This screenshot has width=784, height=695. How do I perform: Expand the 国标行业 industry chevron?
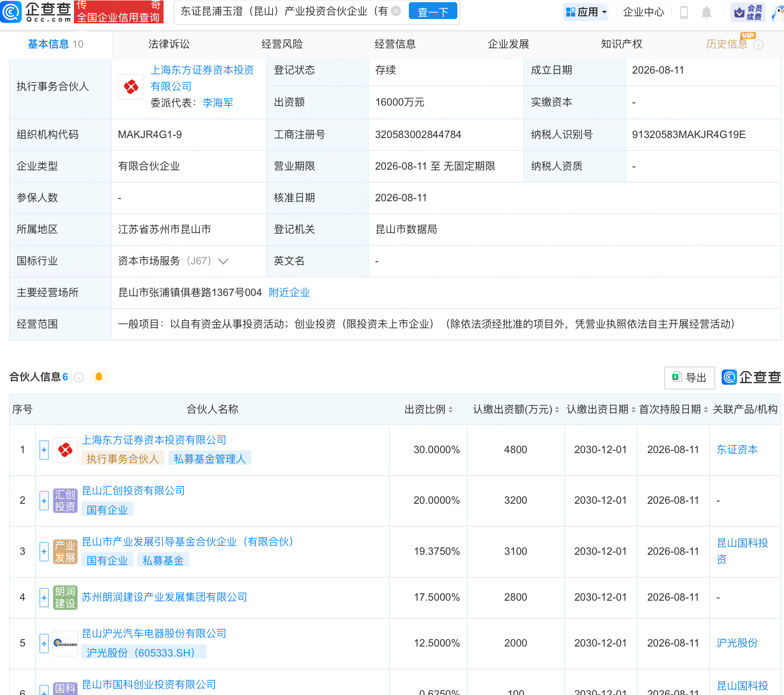point(223,261)
